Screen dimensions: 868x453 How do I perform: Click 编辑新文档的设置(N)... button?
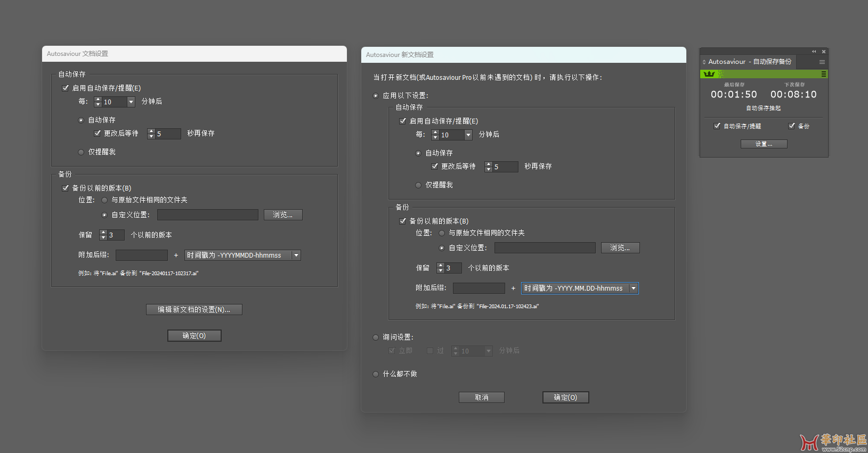click(194, 309)
